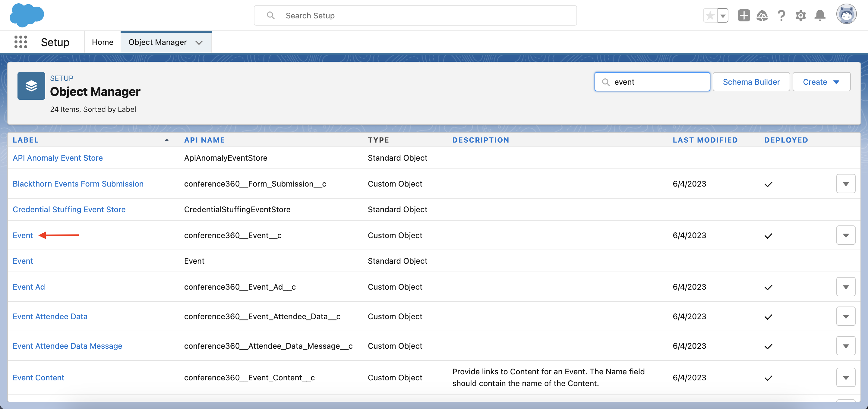Open API Anomaly Event Store object

(58, 158)
